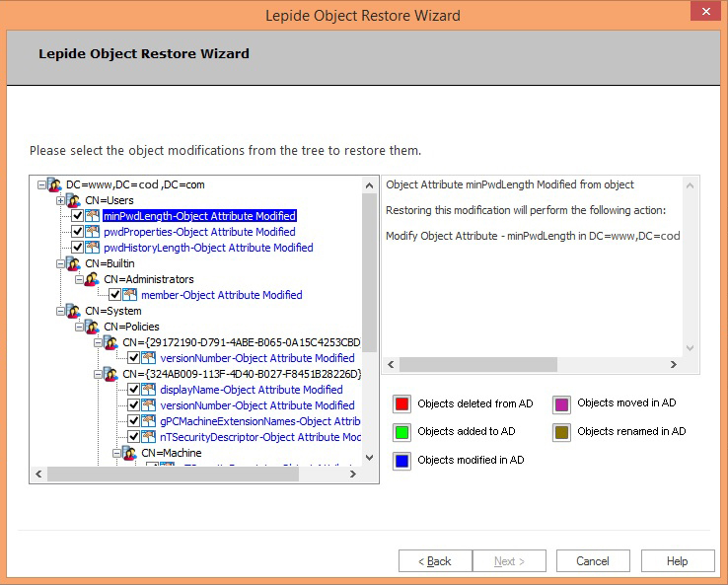Toggle the gPCMachineExtensionNames checkbox
The image size is (728, 585).
pos(134,421)
